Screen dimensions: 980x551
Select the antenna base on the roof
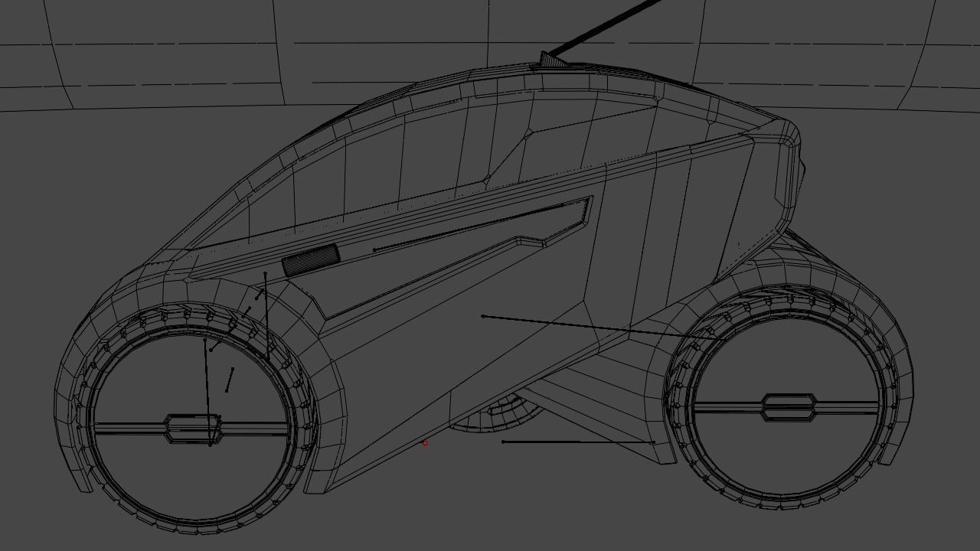[553, 60]
